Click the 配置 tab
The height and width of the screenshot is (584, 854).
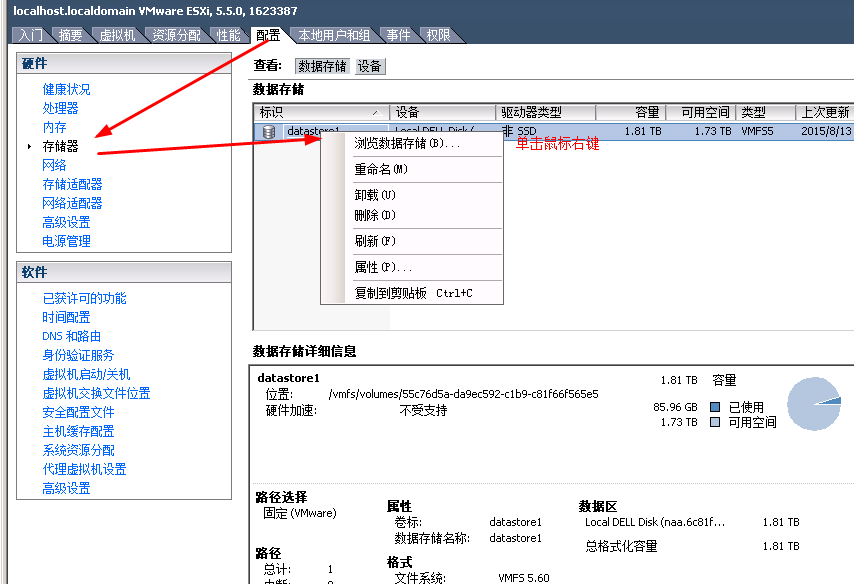click(268, 35)
